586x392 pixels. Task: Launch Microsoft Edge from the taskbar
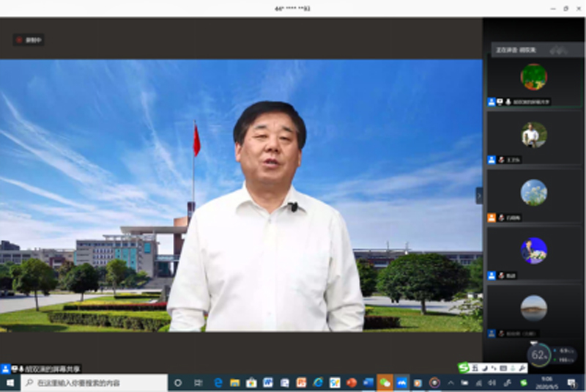[218, 383]
